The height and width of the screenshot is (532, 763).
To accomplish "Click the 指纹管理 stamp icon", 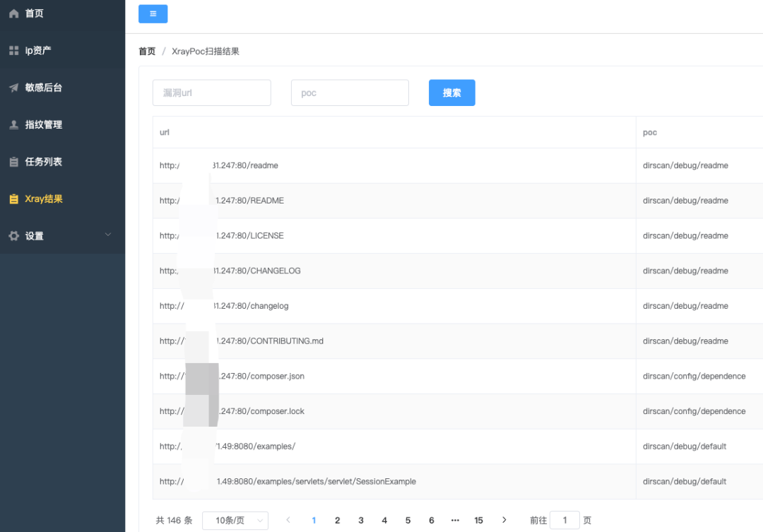I will point(13,125).
